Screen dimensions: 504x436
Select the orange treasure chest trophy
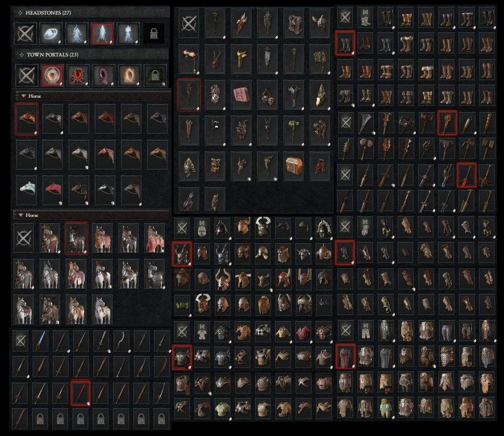[294, 166]
